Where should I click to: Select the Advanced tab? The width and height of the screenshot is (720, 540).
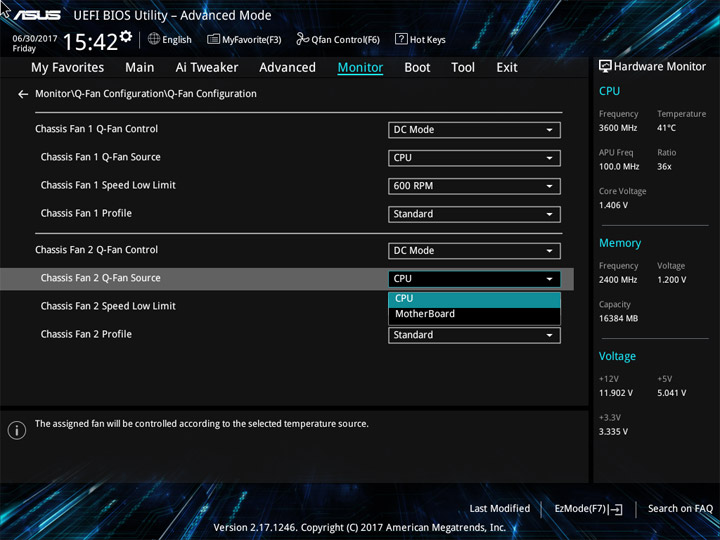point(287,68)
